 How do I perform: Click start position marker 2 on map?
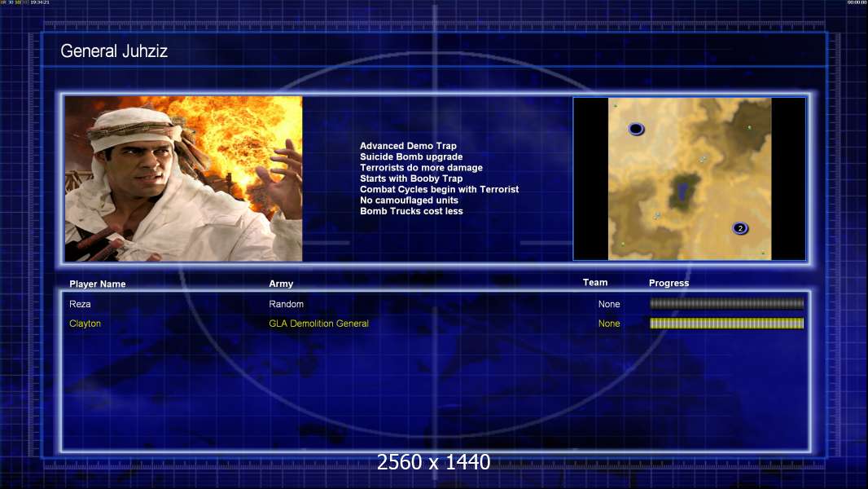coord(740,228)
